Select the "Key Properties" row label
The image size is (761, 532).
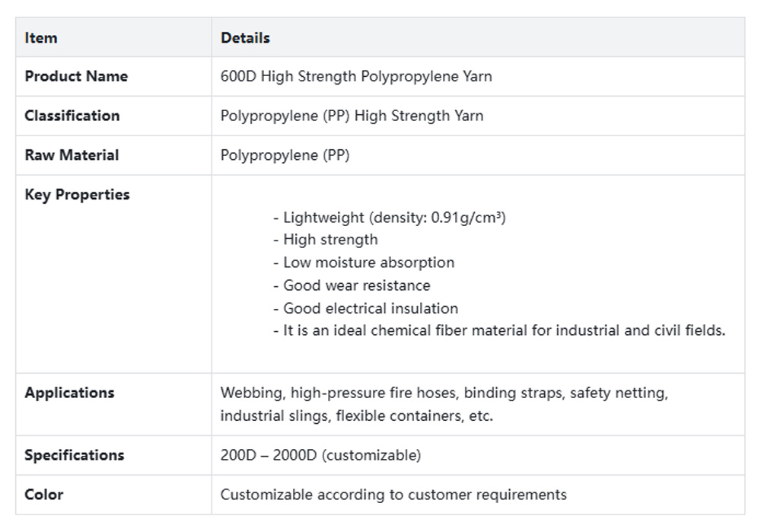[x=77, y=195]
